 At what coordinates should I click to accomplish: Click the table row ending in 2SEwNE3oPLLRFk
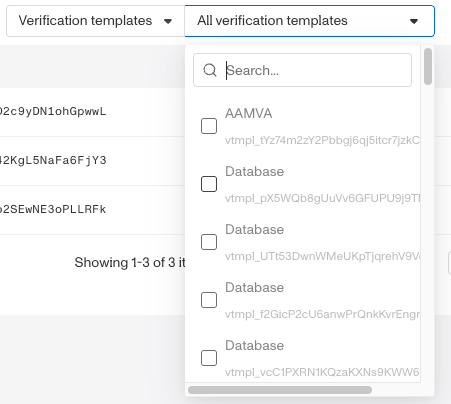click(92, 210)
